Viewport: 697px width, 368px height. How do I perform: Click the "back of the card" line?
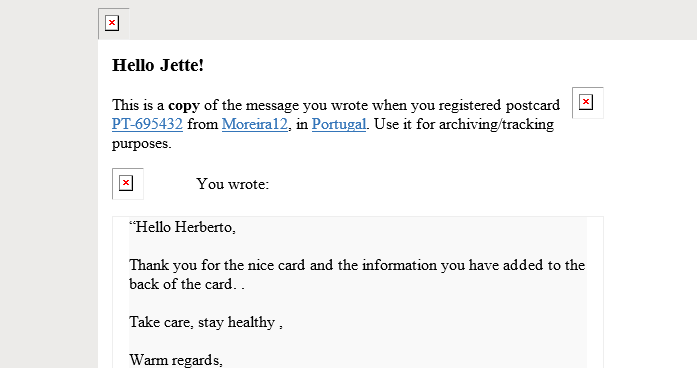tap(187, 284)
